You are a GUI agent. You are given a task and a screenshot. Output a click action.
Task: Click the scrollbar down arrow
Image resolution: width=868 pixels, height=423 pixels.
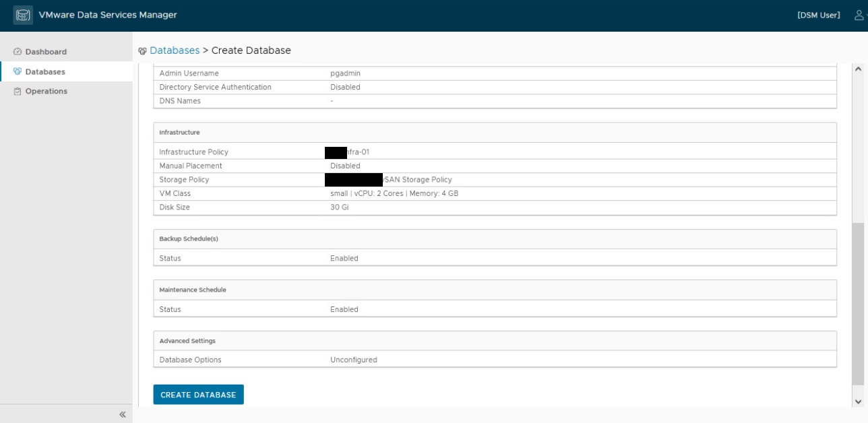pyautogui.click(x=858, y=401)
